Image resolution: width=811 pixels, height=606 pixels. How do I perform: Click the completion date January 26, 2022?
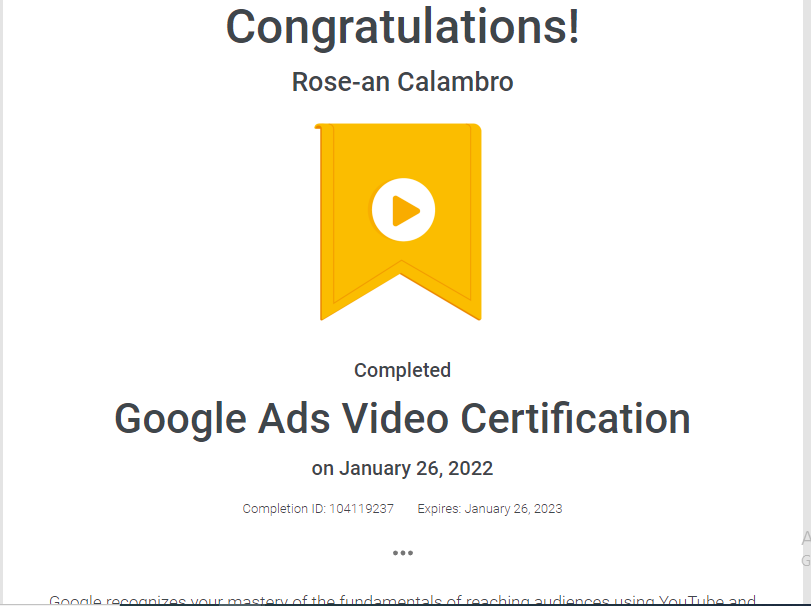point(403,467)
